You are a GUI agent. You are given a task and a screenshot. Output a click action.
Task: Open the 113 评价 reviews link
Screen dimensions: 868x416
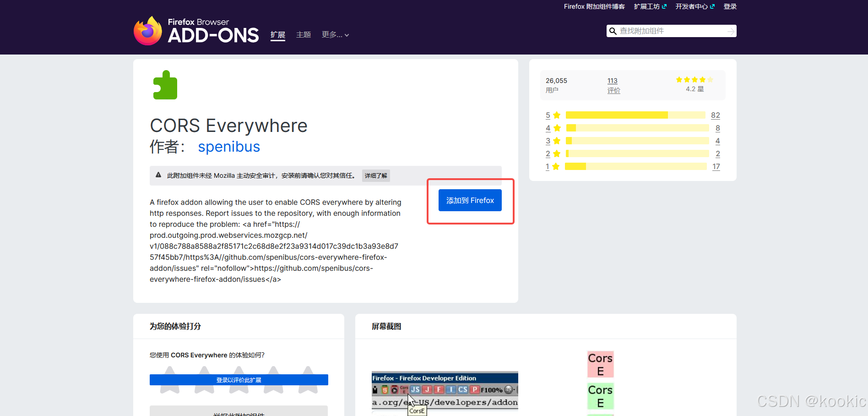coord(613,85)
